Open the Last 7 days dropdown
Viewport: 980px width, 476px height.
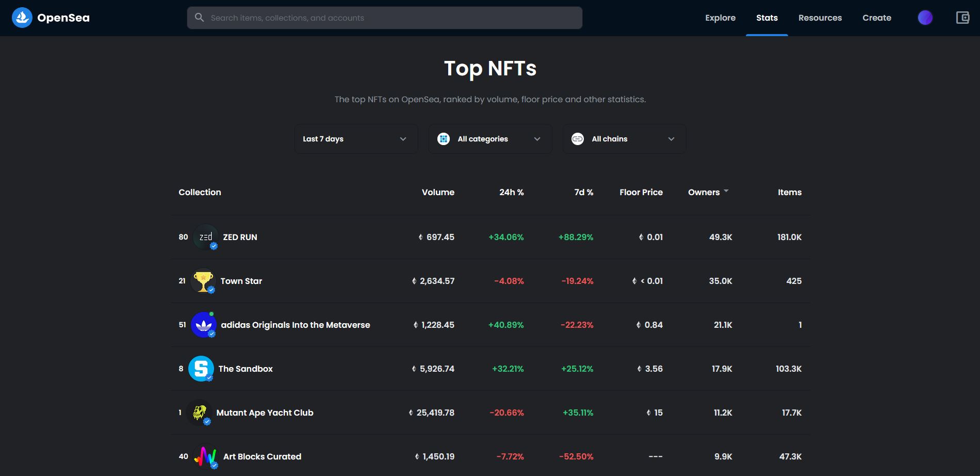coord(356,139)
